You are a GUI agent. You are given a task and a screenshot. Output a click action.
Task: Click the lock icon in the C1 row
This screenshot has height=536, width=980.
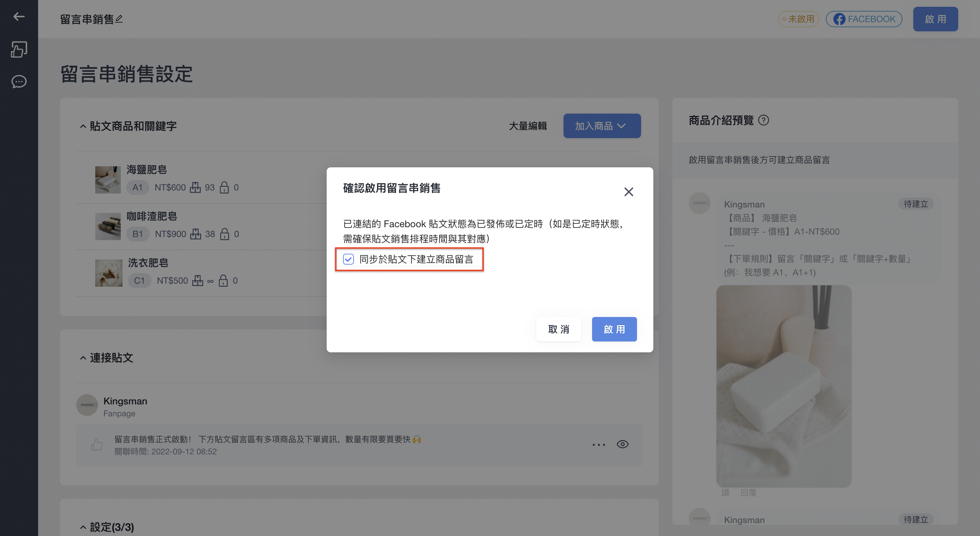coord(223,281)
